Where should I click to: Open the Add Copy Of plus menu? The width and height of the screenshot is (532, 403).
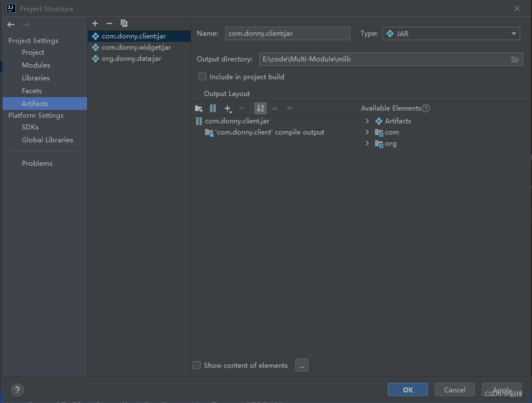click(228, 108)
